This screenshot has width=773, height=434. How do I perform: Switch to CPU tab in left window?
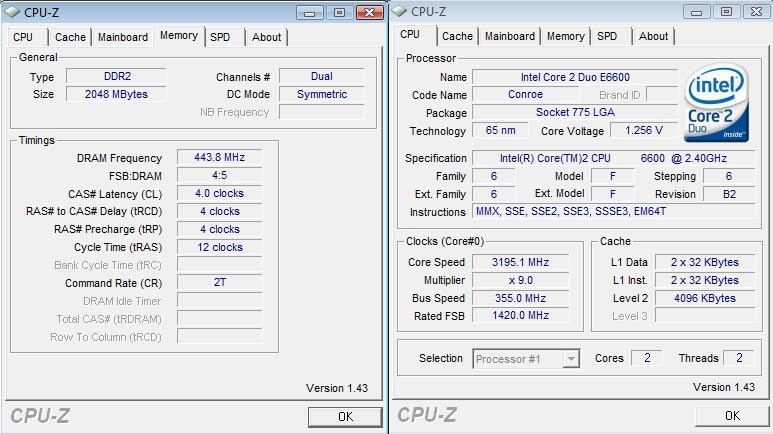click(x=23, y=37)
